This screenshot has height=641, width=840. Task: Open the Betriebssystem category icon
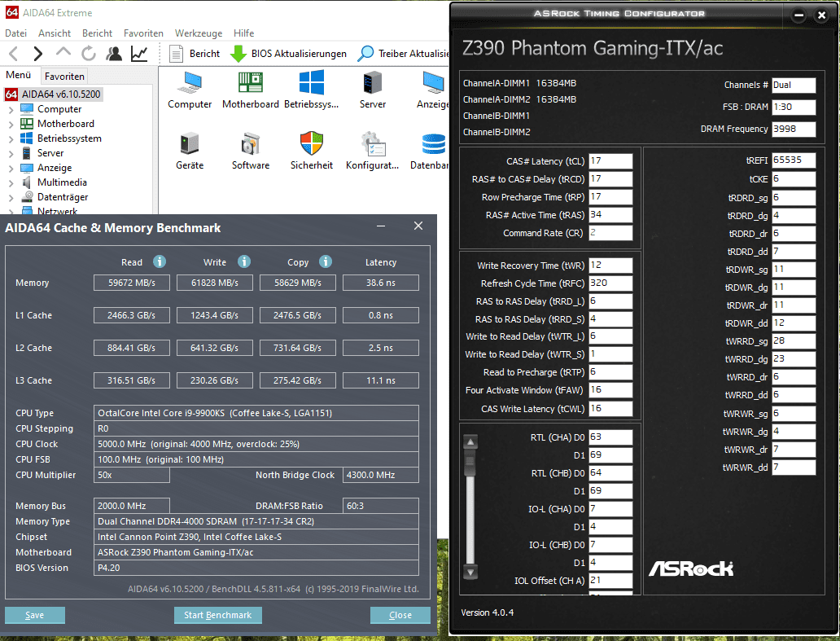(x=311, y=90)
